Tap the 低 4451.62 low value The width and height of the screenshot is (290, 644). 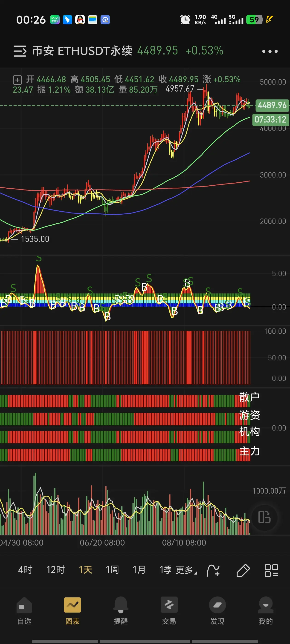click(x=134, y=80)
